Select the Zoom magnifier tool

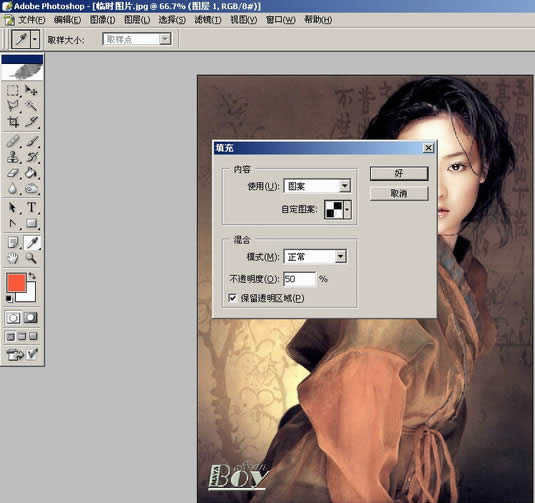[x=31, y=258]
